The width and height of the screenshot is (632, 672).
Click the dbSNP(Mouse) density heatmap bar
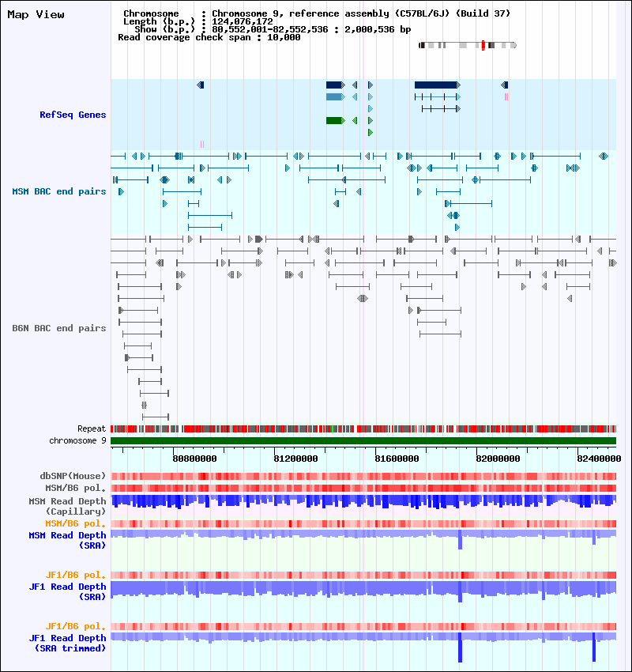pos(363,476)
